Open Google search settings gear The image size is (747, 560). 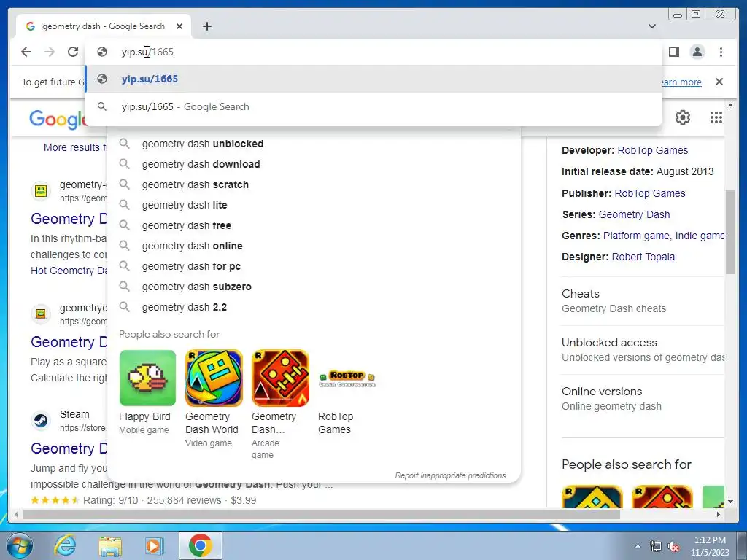click(x=683, y=117)
